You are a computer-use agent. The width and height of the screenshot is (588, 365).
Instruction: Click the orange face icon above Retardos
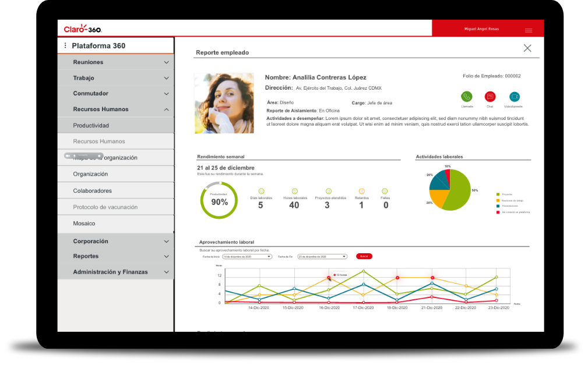(x=361, y=192)
